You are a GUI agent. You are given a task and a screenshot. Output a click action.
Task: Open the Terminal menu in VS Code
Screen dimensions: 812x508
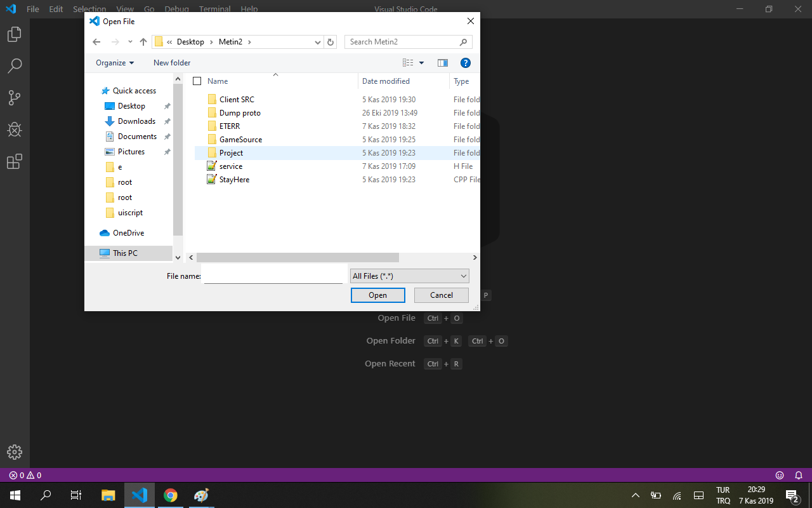click(x=215, y=10)
